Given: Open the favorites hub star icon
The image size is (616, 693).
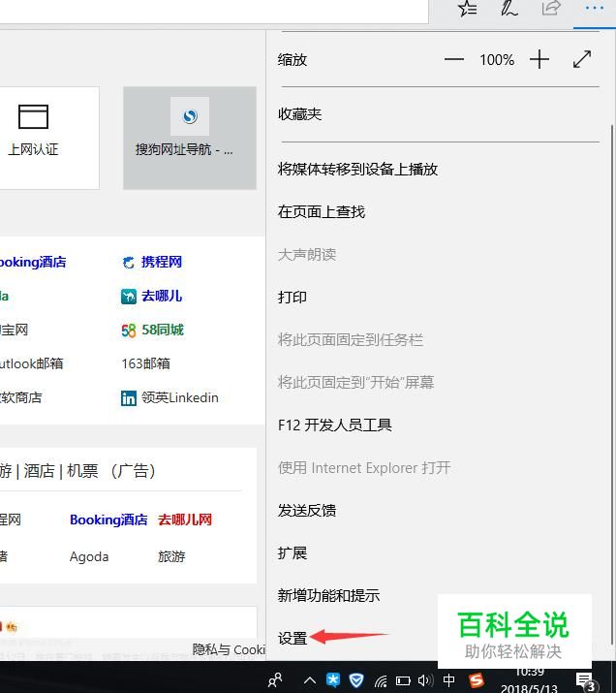Looking at the screenshot, I should (x=468, y=8).
